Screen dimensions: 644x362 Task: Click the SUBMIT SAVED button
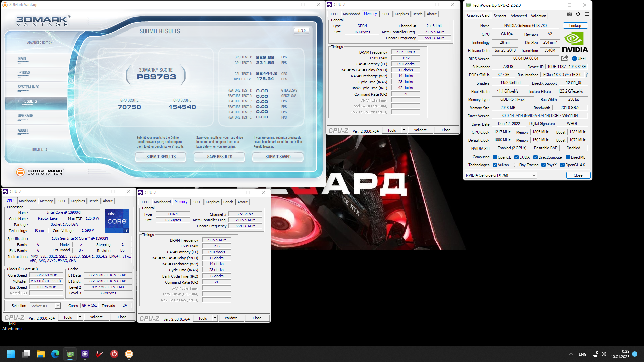[x=278, y=157]
